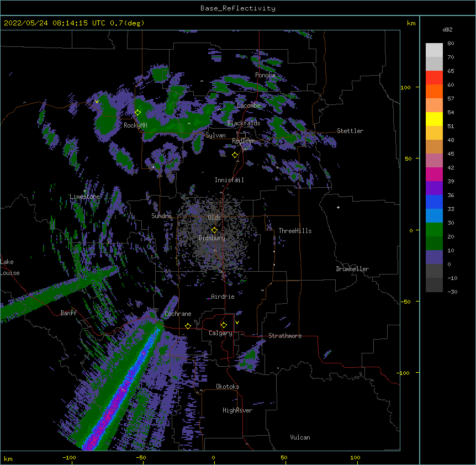Click the Limestone label
Image resolution: width=476 pixels, height=465 pixels.
84,197
